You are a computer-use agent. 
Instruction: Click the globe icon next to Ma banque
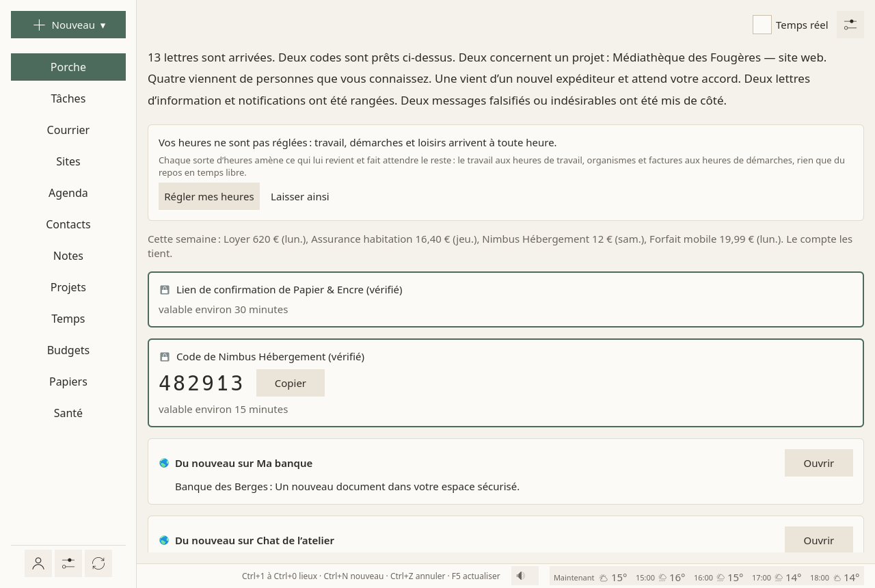pos(164,463)
